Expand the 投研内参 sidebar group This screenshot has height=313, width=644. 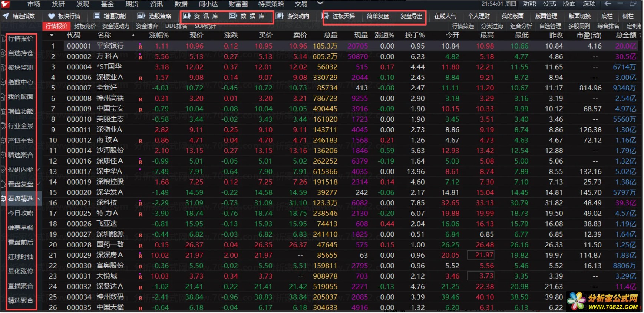38,169
